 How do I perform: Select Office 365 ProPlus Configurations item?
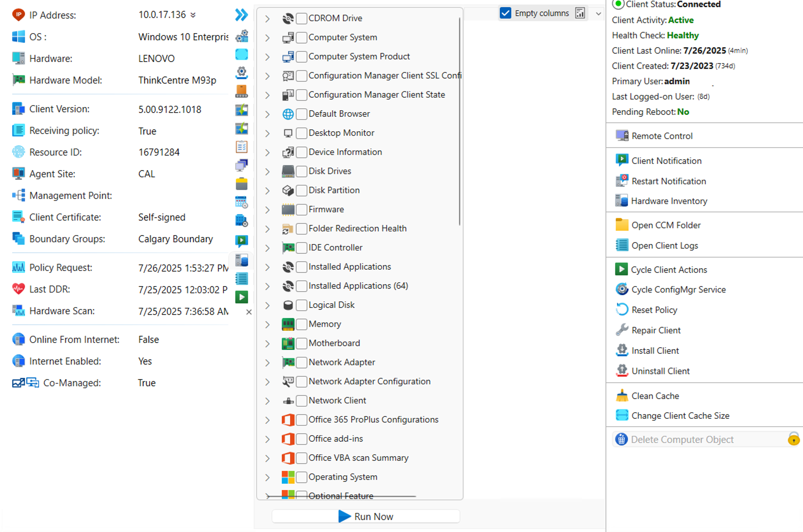(x=373, y=419)
